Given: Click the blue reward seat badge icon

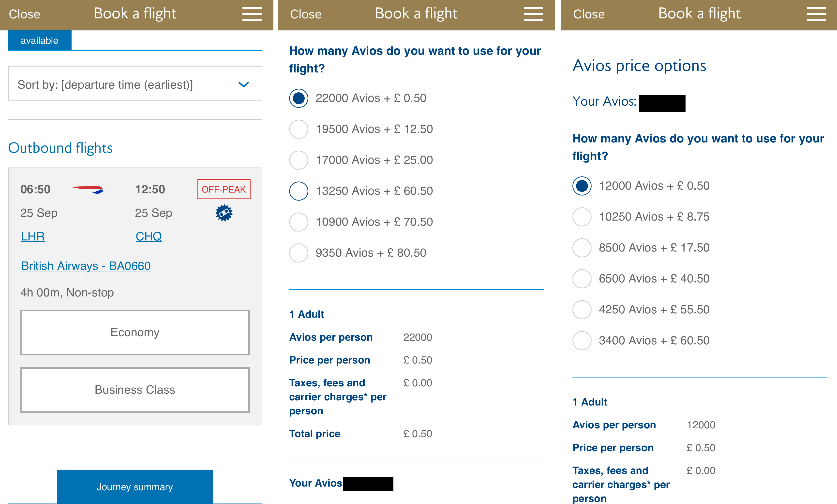Looking at the screenshot, I should pos(224,213).
